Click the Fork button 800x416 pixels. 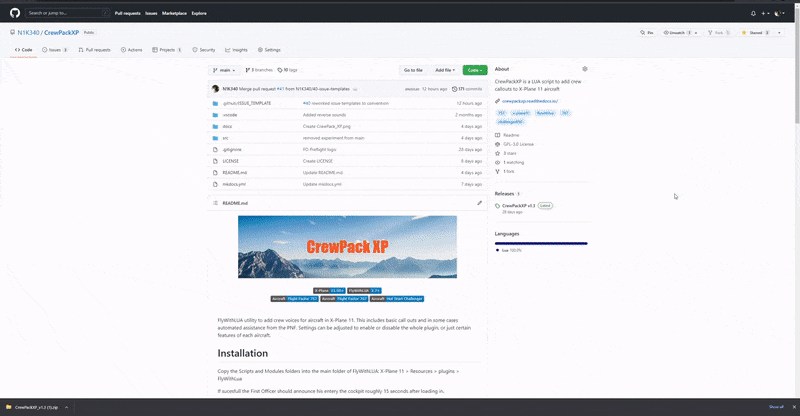tap(718, 33)
